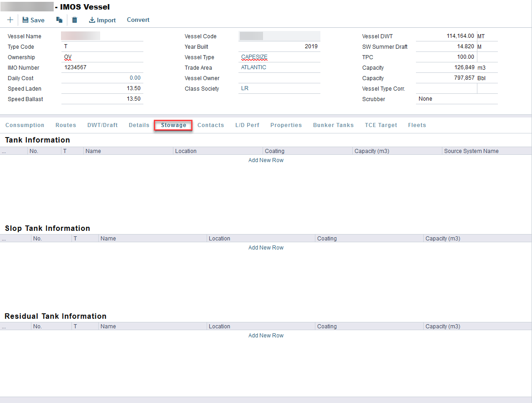
Task: Click the Speed Laden value field
Action: click(102, 88)
